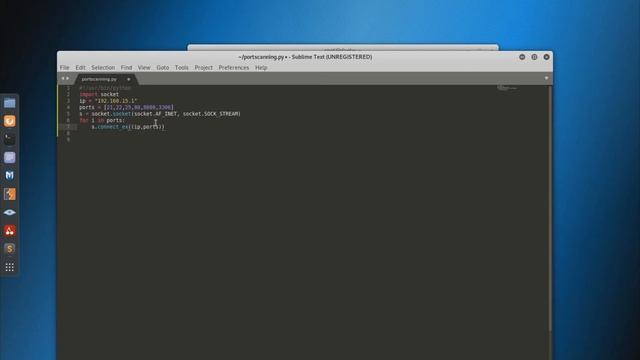Click the "for i in ports:" line
This screenshot has width=640, height=360.
pyautogui.click(x=102, y=120)
